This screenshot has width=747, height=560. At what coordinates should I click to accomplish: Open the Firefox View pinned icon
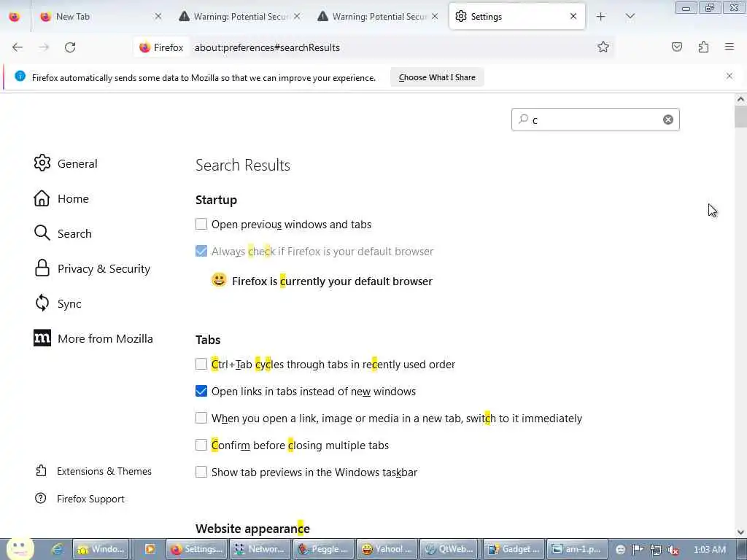[x=15, y=17]
